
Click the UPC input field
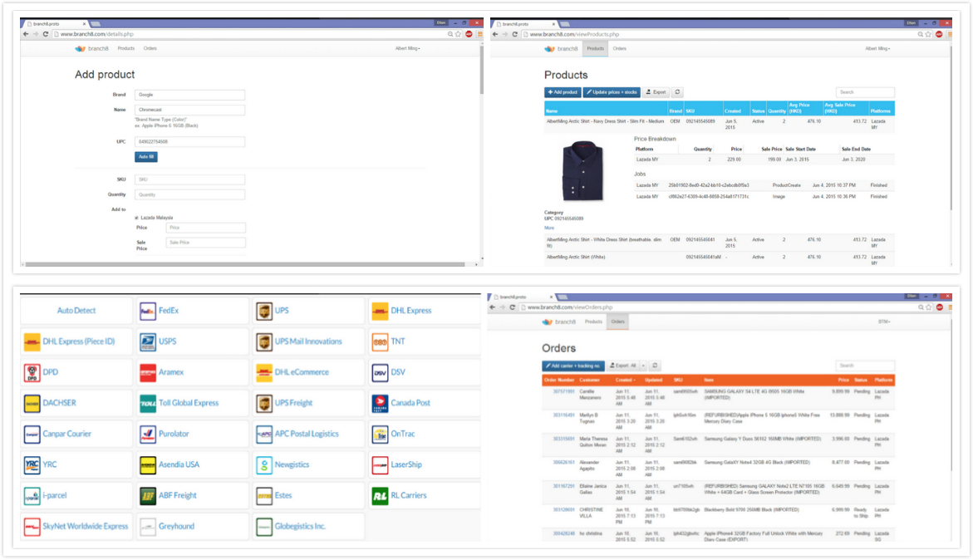click(x=190, y=141)
